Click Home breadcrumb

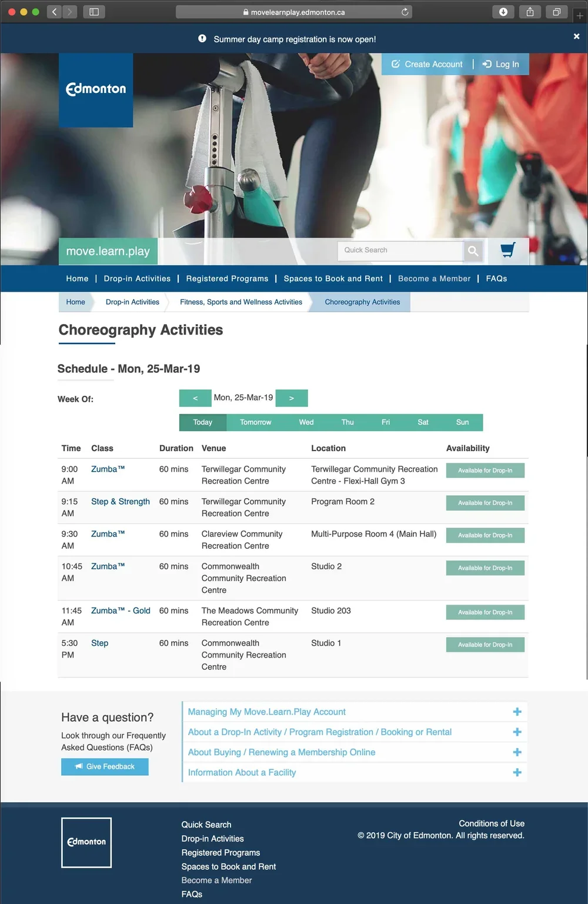pyautogui.click(x=75, y=302)
